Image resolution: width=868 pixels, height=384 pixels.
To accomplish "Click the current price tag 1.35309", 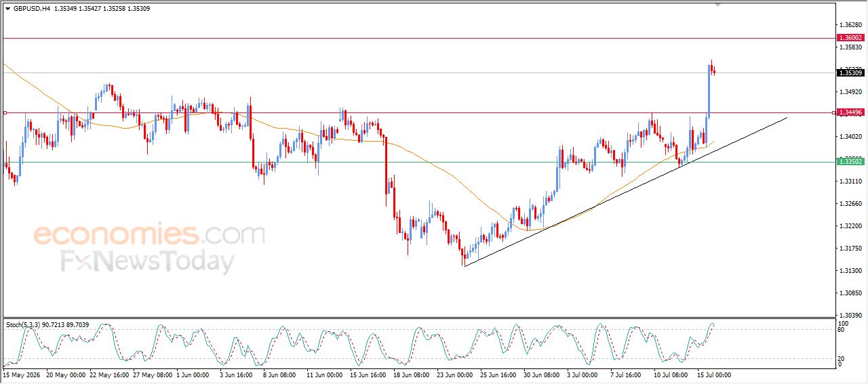I will [851, 72].
